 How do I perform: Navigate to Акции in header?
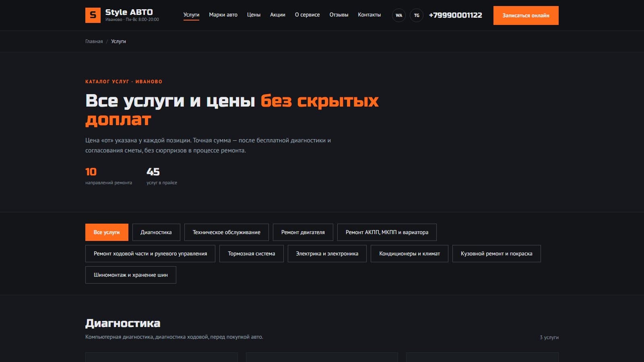click(278, 15)
